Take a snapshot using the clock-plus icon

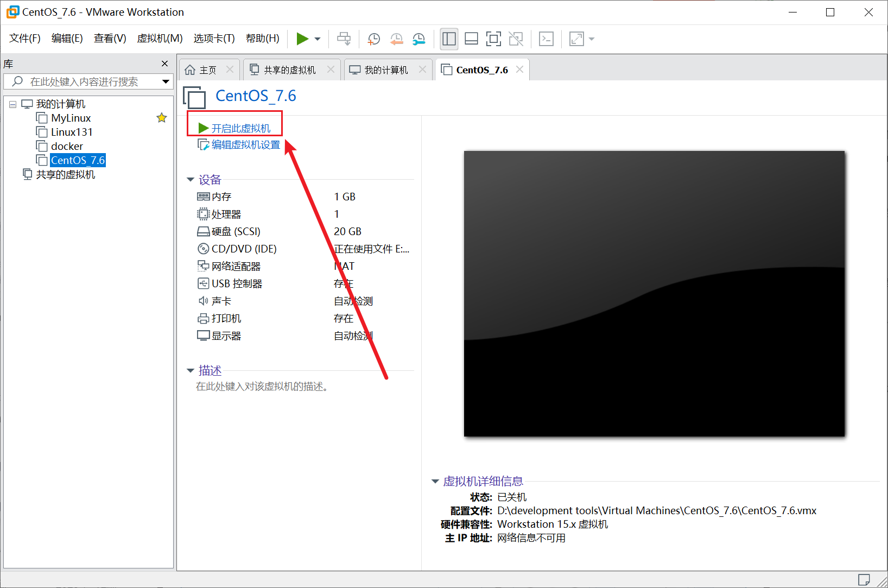point(373,39)
